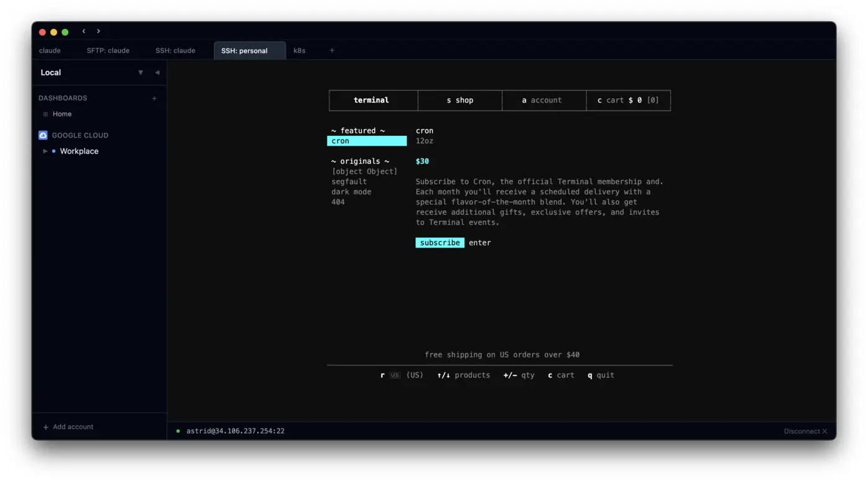Click the ~ originals ~ heading
Viewport: 868px width, 482px height.
360,161
